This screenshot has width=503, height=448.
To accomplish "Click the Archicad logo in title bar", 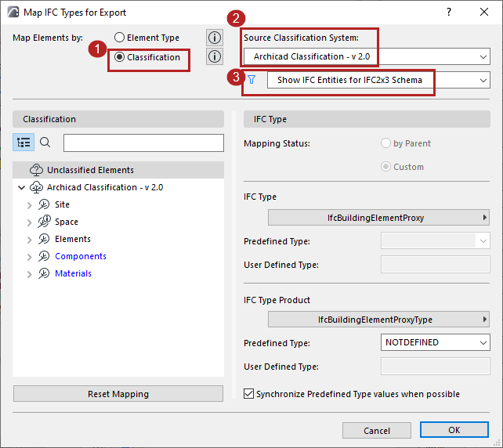I will pos(13,13).
